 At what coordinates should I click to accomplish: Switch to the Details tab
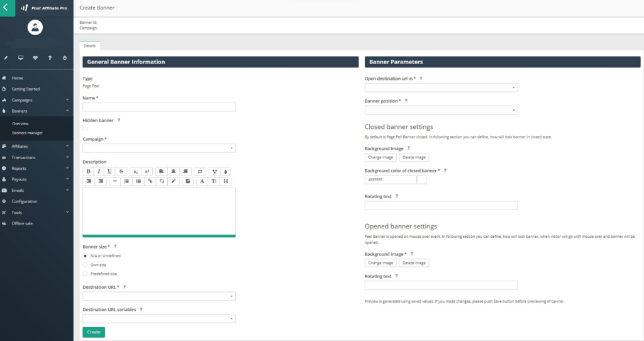click(x=89, y=45)
